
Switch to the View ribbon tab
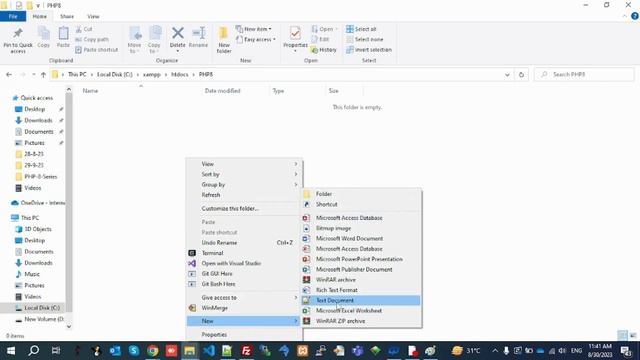[93, 16]
